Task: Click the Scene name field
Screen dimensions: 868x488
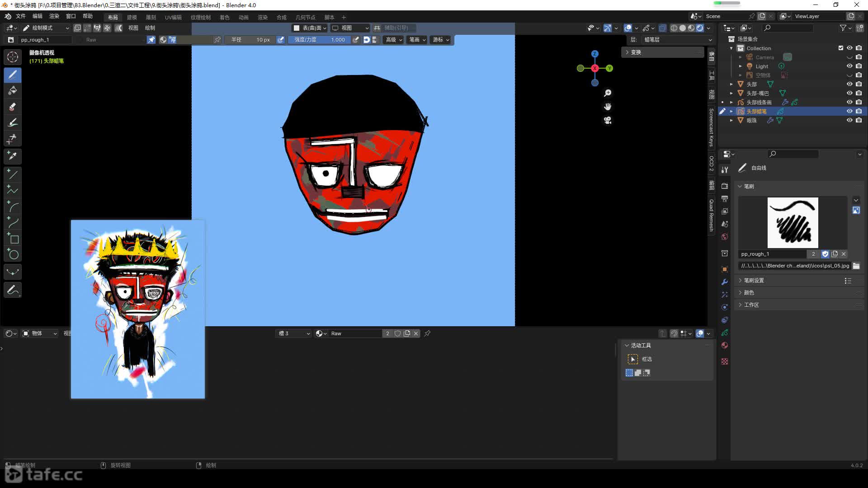Action: coord(726,16)
